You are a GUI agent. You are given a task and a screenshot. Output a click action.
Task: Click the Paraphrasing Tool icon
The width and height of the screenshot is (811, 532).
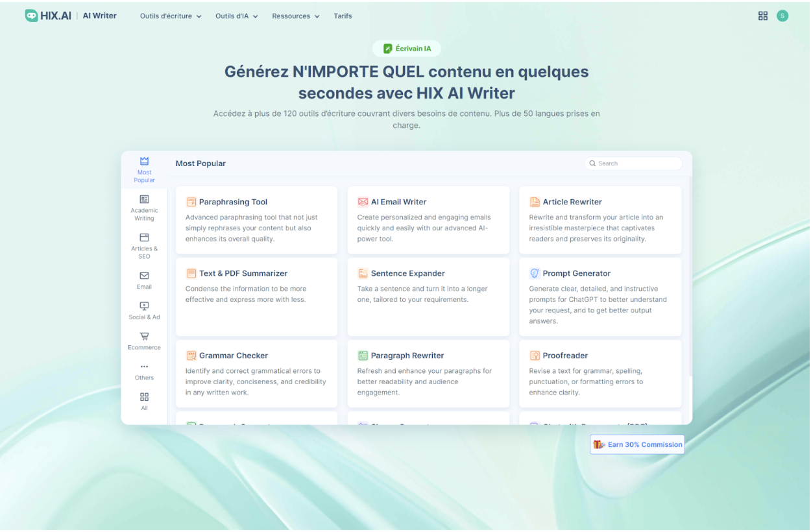[x=191, y=202]
